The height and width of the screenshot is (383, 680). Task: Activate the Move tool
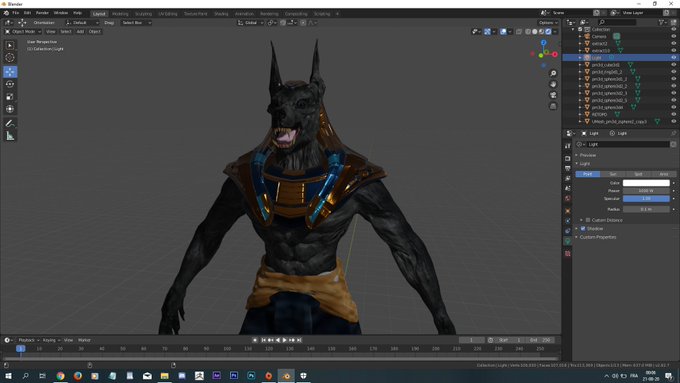tap(10, 72)
